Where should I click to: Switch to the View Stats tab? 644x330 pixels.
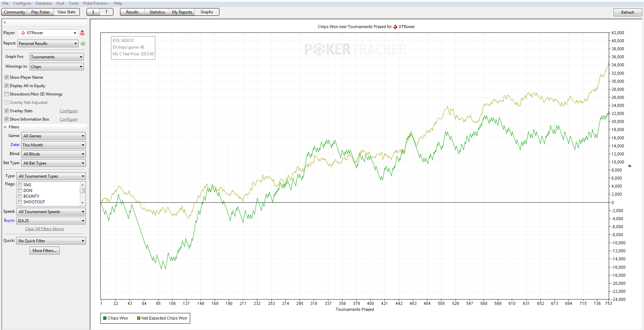(x=66, y=12)
